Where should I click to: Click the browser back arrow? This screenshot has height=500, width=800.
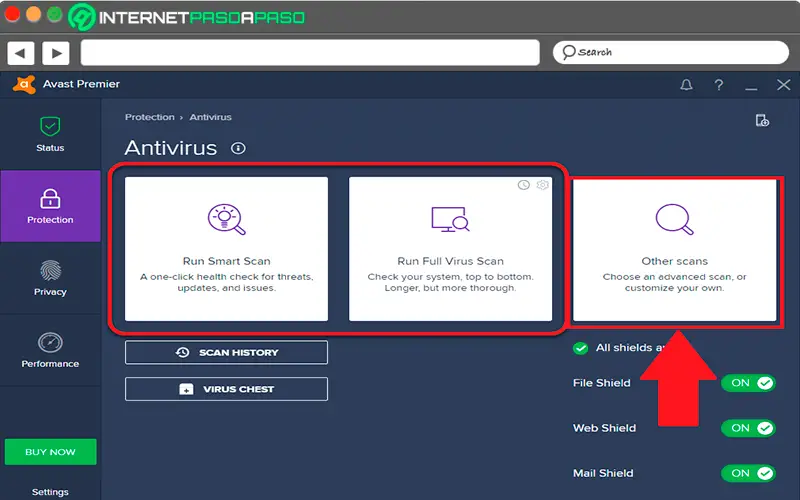pos(20,53)
